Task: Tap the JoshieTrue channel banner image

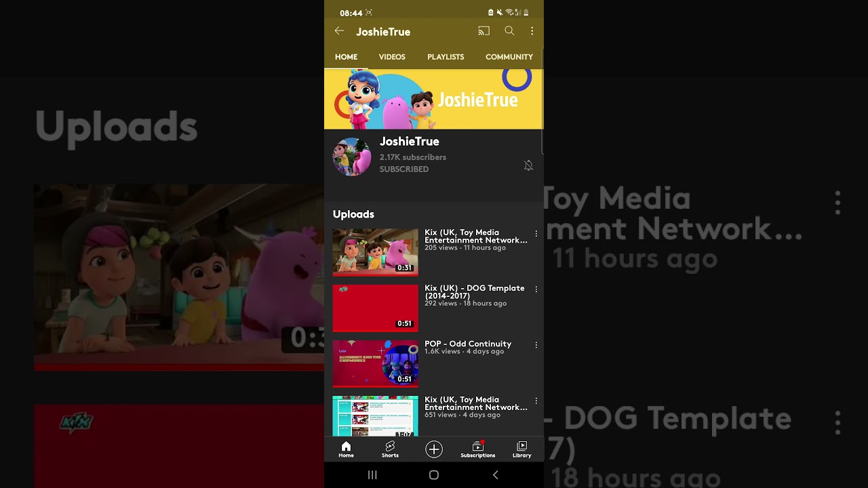Action: tap(433, 99)
